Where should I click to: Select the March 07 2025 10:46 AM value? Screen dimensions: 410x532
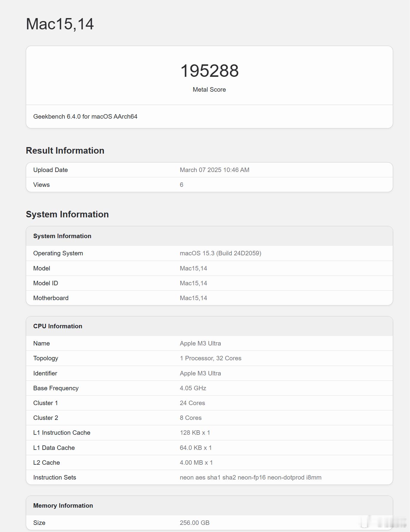214,170
